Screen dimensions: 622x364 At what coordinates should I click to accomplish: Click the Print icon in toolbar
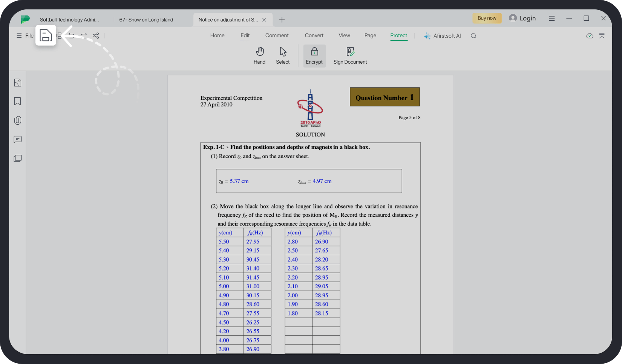click(x=59, y=36)
